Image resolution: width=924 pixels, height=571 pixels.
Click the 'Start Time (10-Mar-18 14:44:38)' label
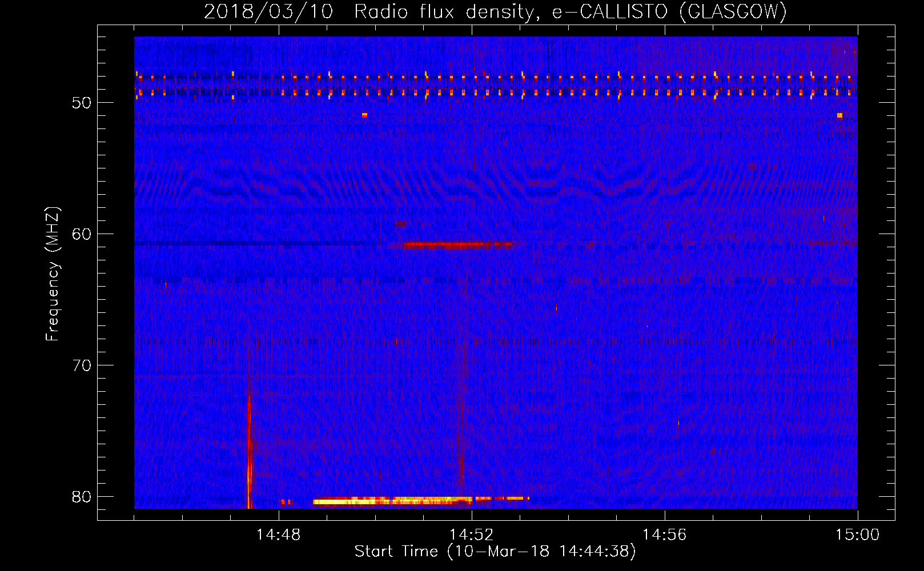pyautogui.click(x=495, y=552)
